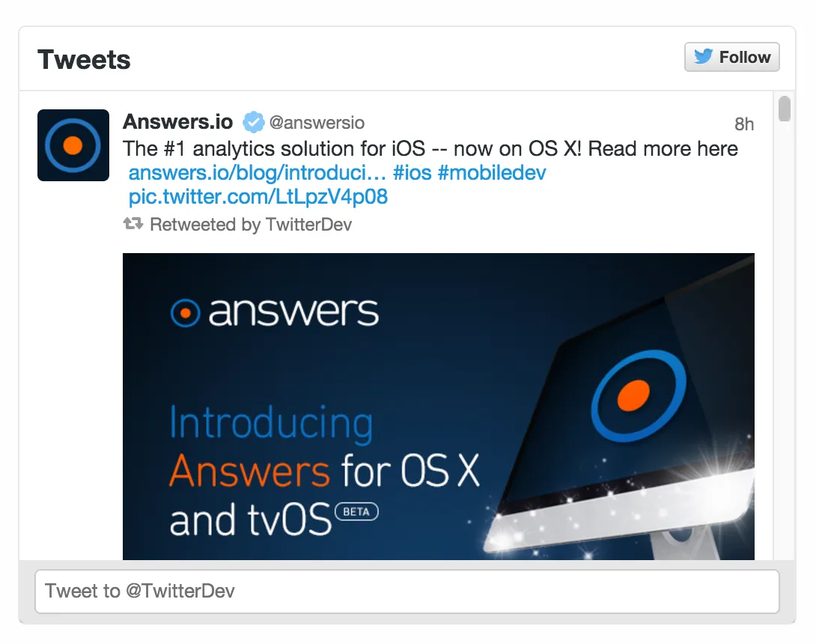The width and height of the screenshot is (816, 644).
Task: Click the timeline scrollbar thumb
Action: click(x=785, y=109)
